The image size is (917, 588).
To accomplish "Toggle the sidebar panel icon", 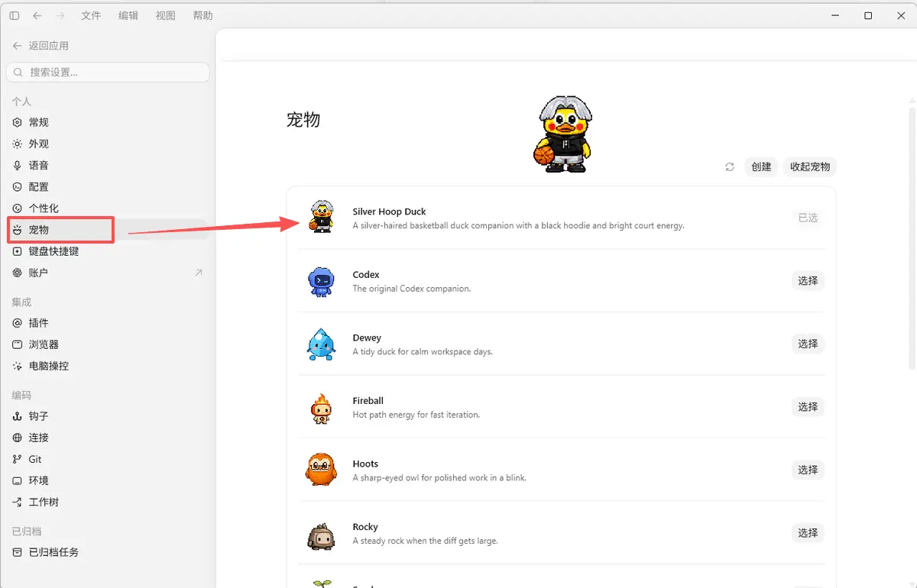I will coord(15,15).
